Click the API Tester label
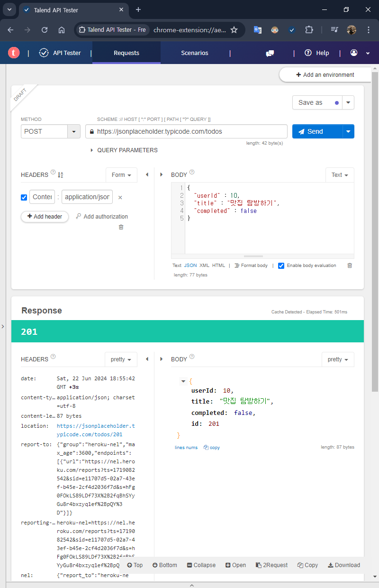The height and width of the screenshot is (588, 379). point(67,53)
